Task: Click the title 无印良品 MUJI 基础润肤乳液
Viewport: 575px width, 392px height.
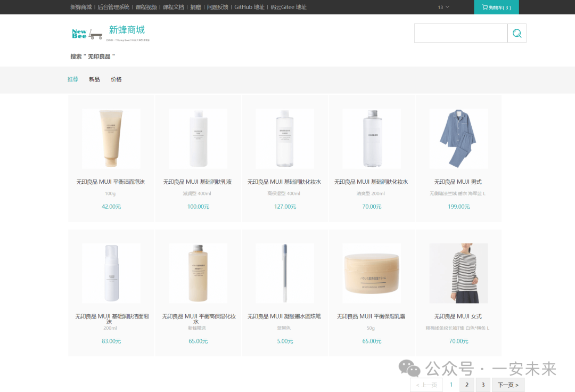Action: tap(198, 182)
